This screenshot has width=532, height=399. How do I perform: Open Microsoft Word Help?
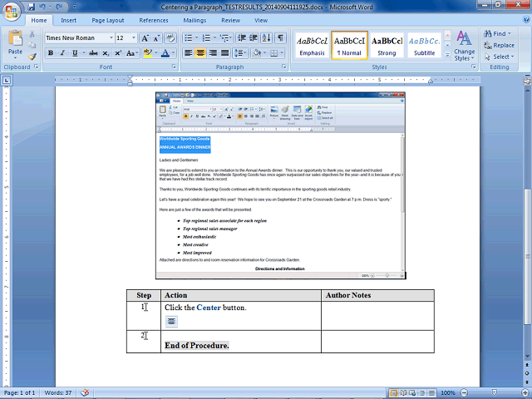point(527,20)
